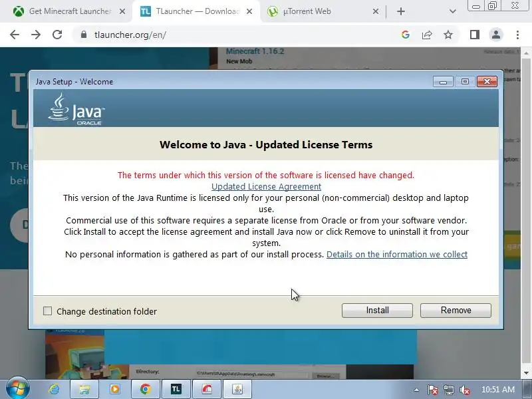Click Minecraft 1.16.2 heading on webpage
This screenshot has width=532, height=399.
255,51
